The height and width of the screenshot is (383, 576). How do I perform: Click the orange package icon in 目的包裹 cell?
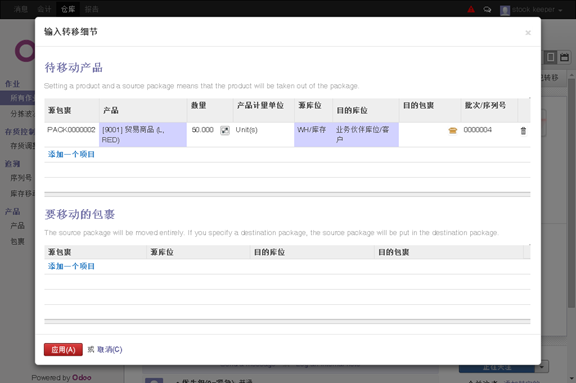coord(453,130)
